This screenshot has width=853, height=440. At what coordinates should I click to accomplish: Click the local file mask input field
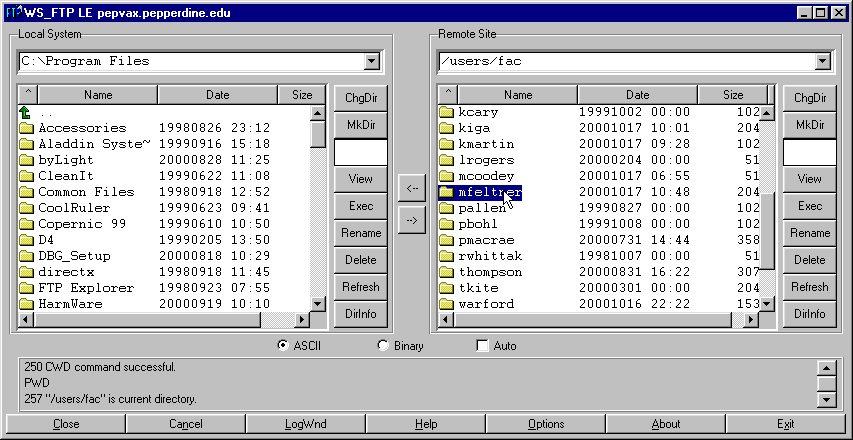coord(361,152)
